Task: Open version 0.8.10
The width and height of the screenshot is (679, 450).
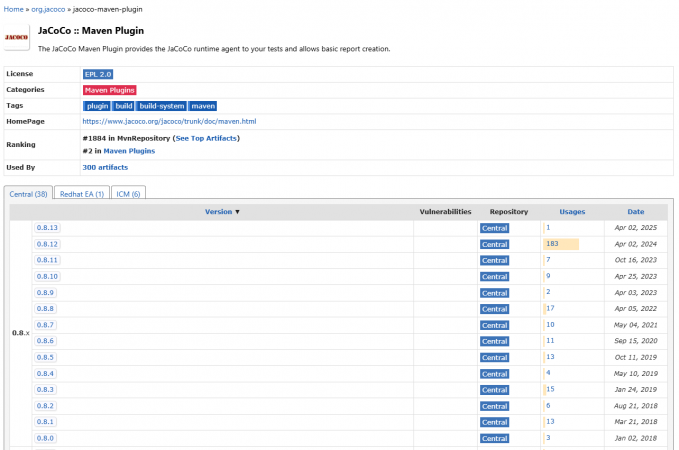Action: coord(47,277)
